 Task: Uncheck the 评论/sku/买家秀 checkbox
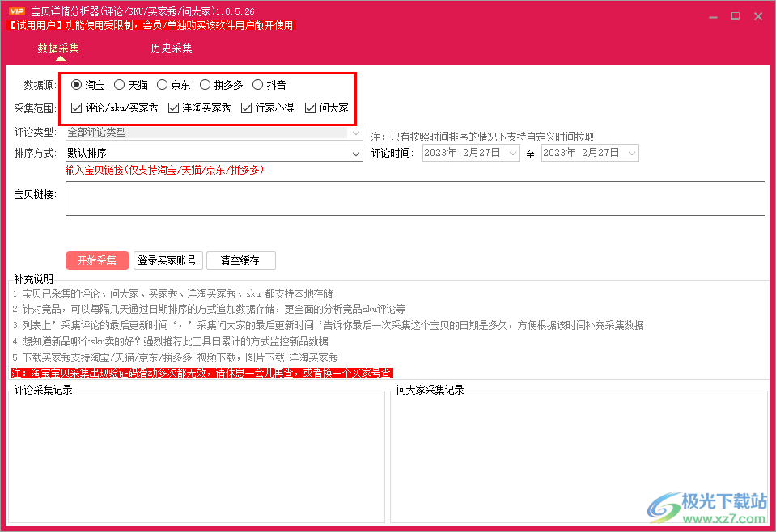pyautogui.click(x=75, y=106)
